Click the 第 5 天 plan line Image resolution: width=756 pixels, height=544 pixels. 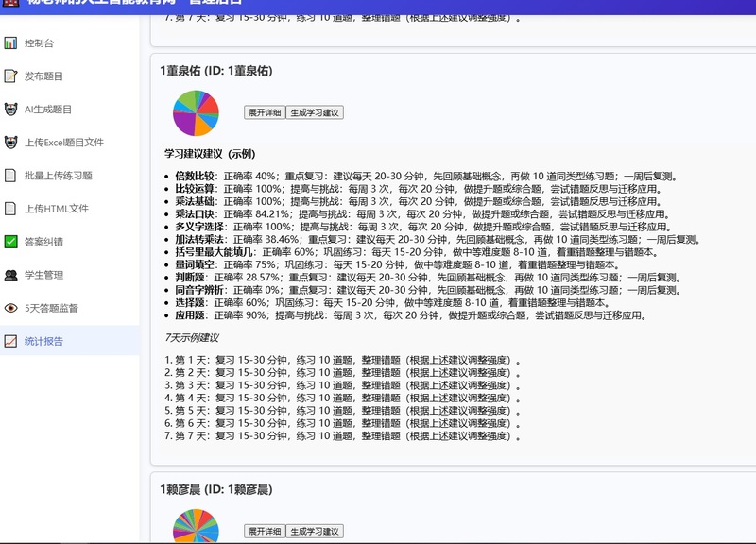click(343, 411)
